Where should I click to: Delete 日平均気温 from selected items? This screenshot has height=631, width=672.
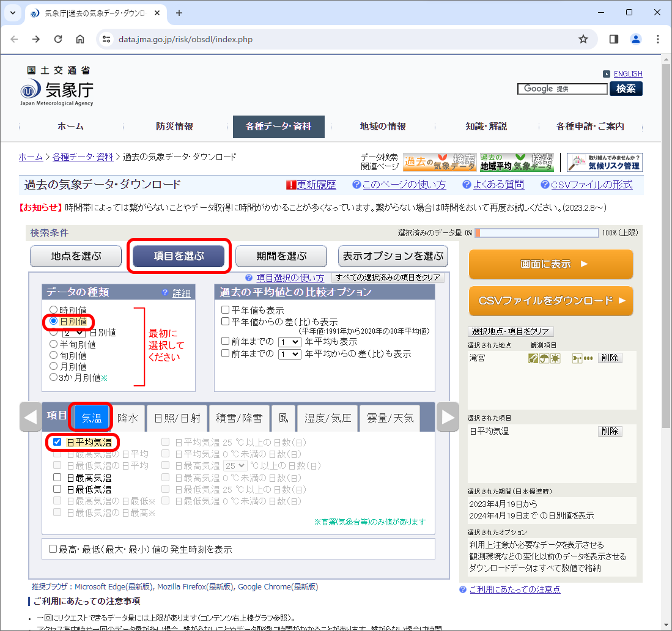tap(610, 431)
